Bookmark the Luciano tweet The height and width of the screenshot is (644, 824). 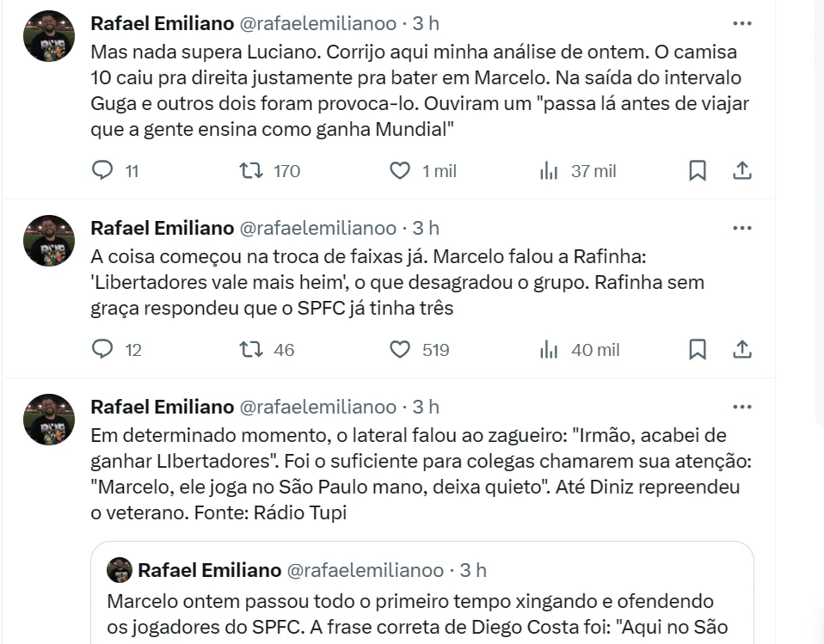click(x=698, y=170)
